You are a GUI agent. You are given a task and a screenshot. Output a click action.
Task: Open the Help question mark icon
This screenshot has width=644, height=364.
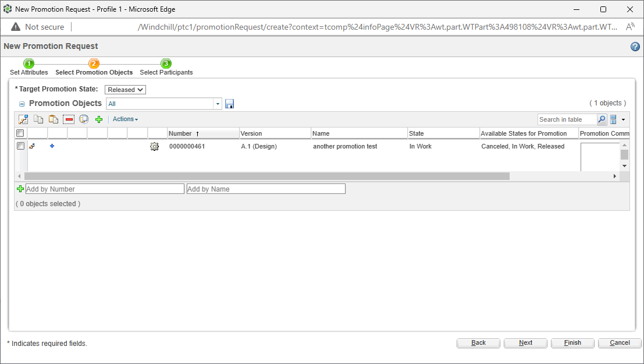pyautogui.click(x=635, y=46)
